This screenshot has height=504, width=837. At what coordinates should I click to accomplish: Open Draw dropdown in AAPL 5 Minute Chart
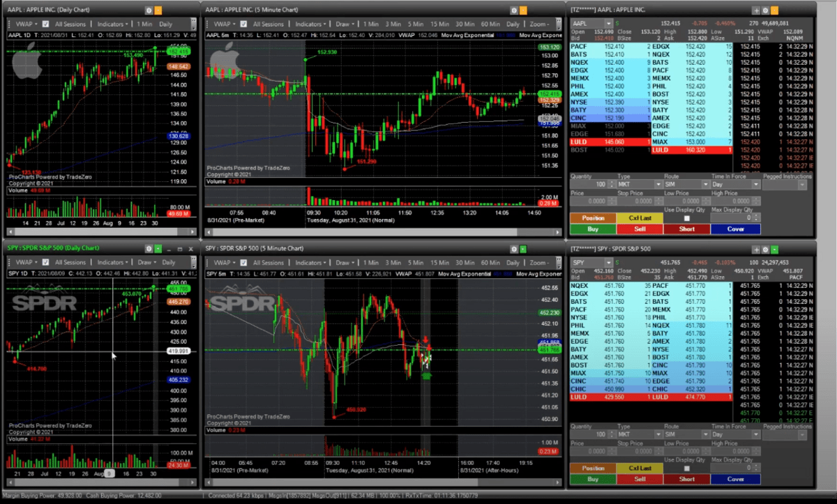tap(344, 24)
